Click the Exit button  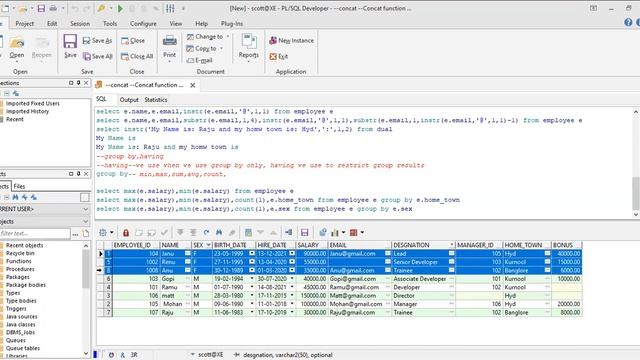[x=279, y=56]
